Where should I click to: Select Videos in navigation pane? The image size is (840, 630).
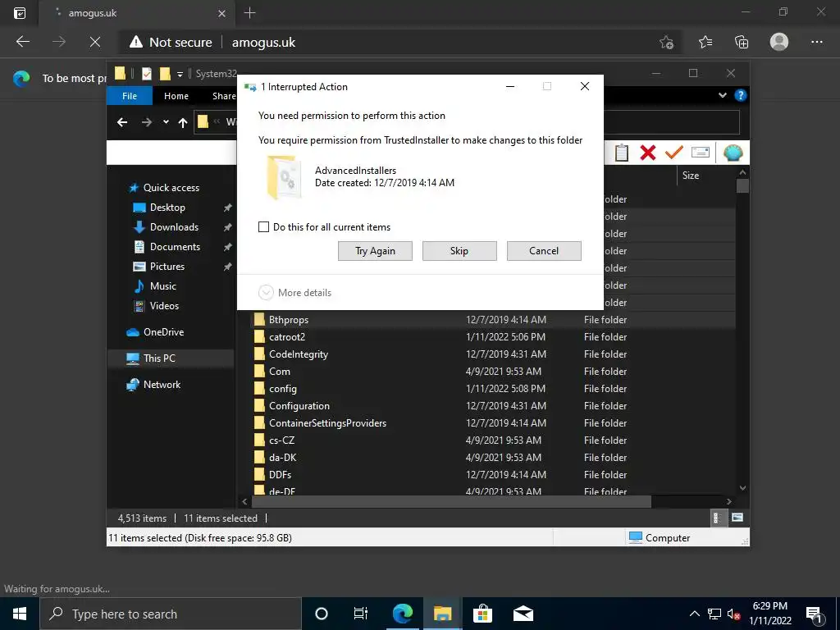click(x=164, y=306)
